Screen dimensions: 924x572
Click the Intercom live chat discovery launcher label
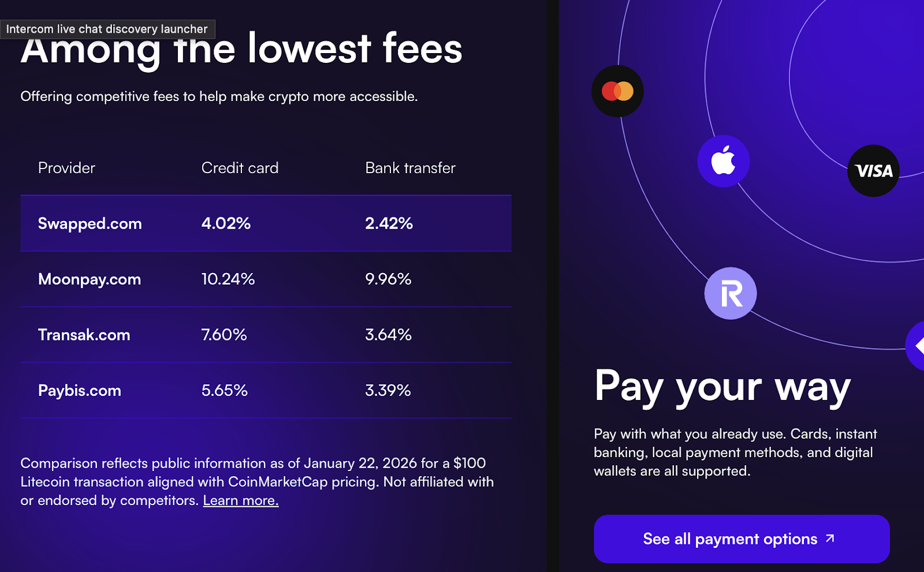pos(107,29)
